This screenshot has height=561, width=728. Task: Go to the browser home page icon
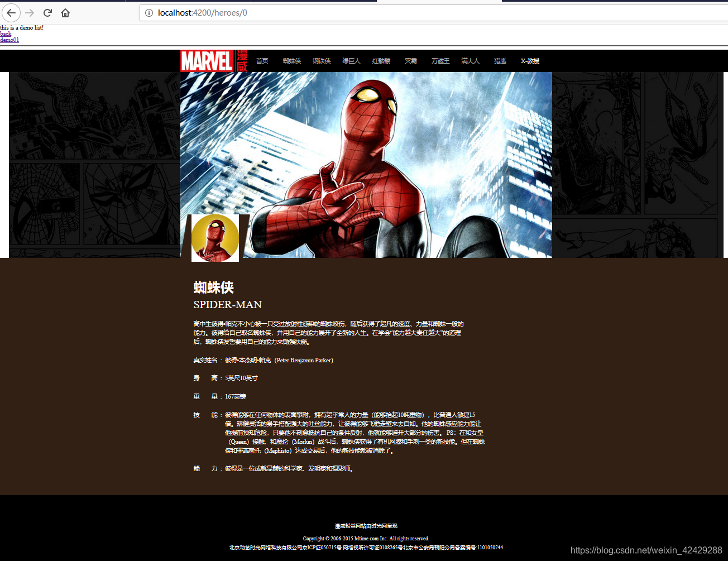(65, 13)
